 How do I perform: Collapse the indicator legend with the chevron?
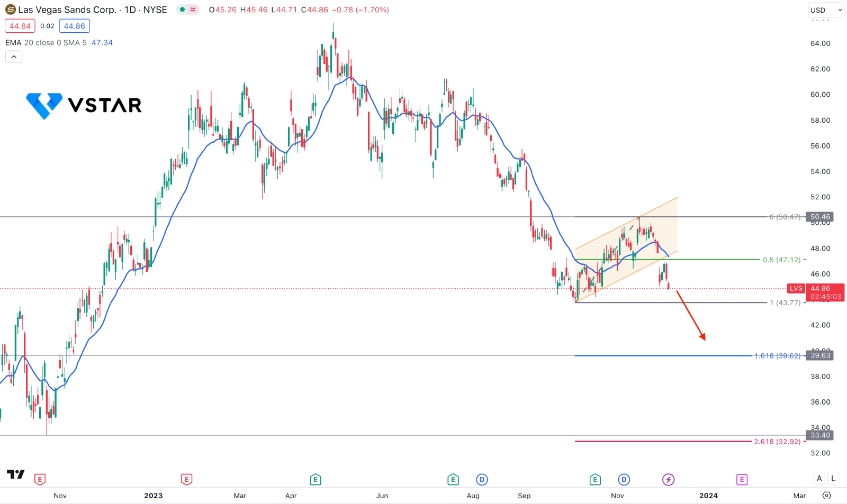14,57
